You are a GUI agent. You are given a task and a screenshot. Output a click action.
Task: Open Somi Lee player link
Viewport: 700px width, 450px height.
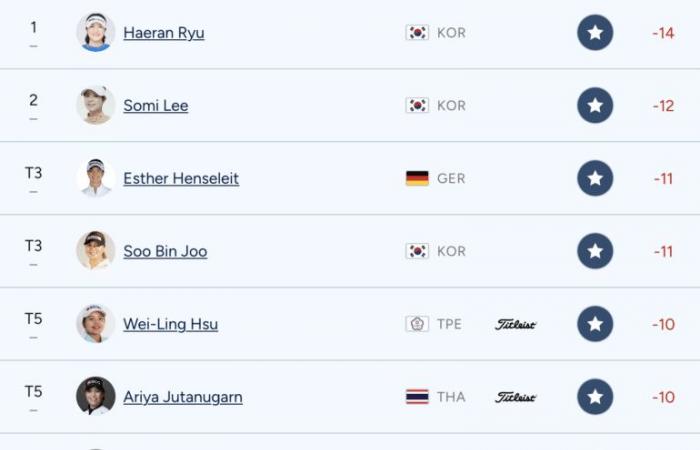[156, 105]
